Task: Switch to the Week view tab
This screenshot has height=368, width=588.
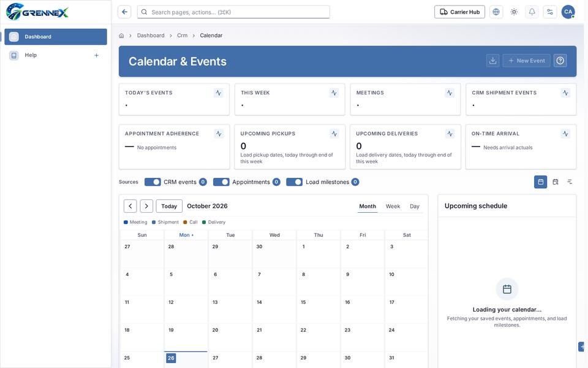Action: (393, 206)
